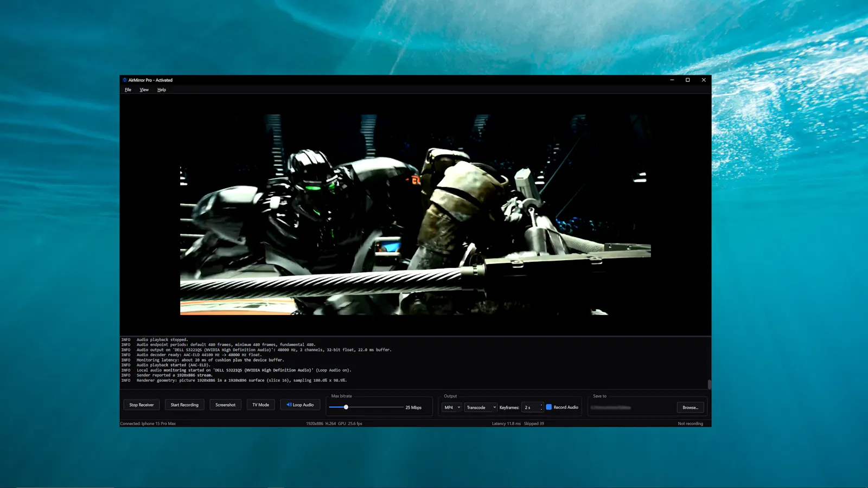Click the 25 Mbps bitrate value
Viewport: 868px width, 488px height.
tap(413, 408)
